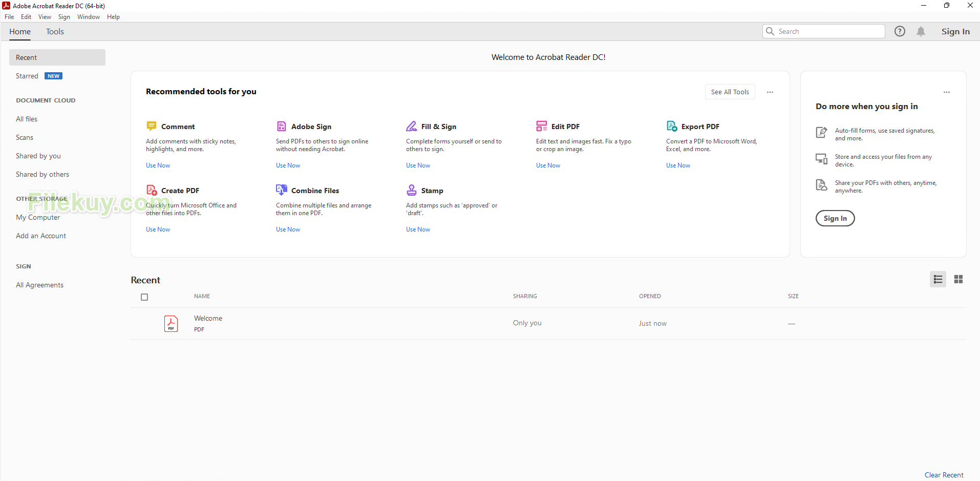Click Use Now under Edit PDF

(x=548, y=165)
